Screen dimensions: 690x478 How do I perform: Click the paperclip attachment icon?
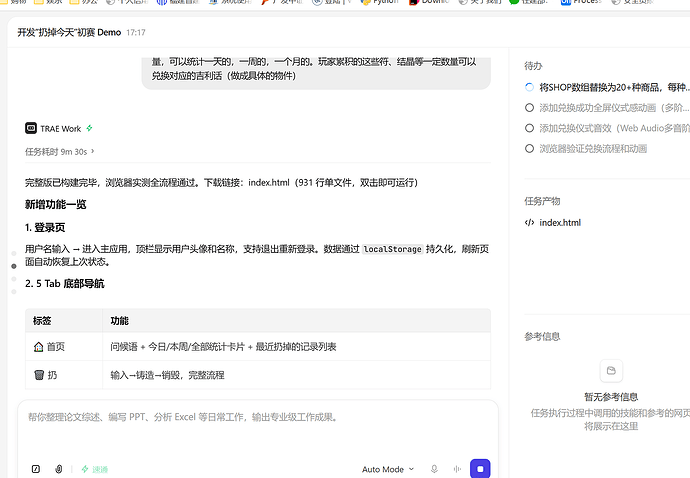coord(59,469)
